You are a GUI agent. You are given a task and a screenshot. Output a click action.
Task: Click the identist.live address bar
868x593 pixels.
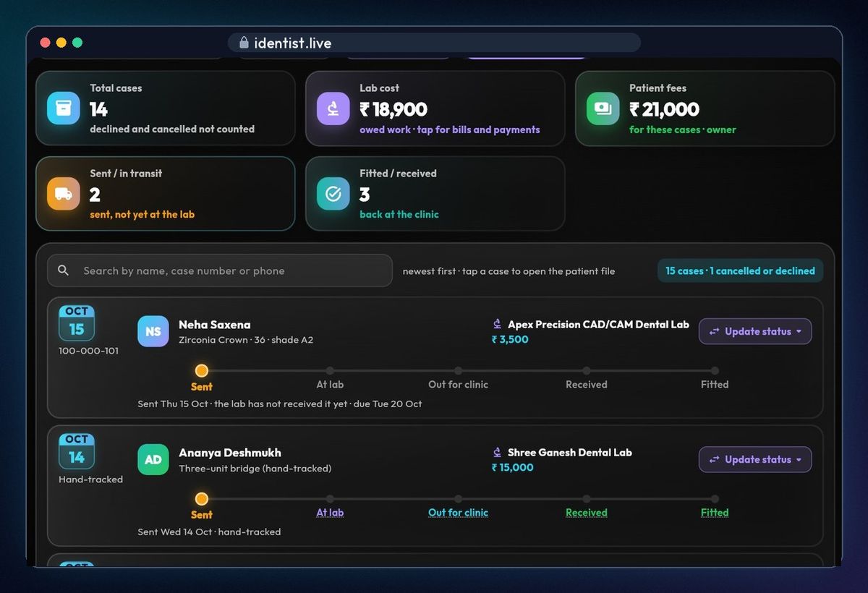(x=434, y=43)
